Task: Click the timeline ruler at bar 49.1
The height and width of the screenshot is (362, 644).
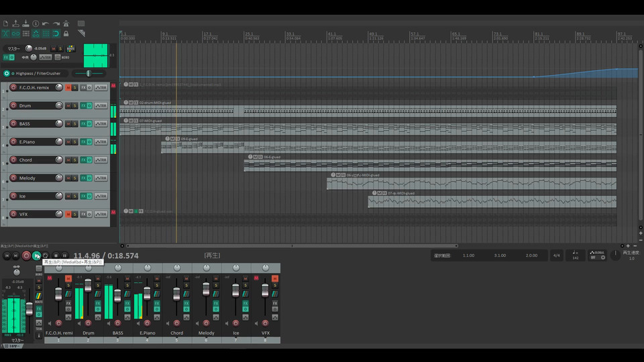Action: click(374, 34)
